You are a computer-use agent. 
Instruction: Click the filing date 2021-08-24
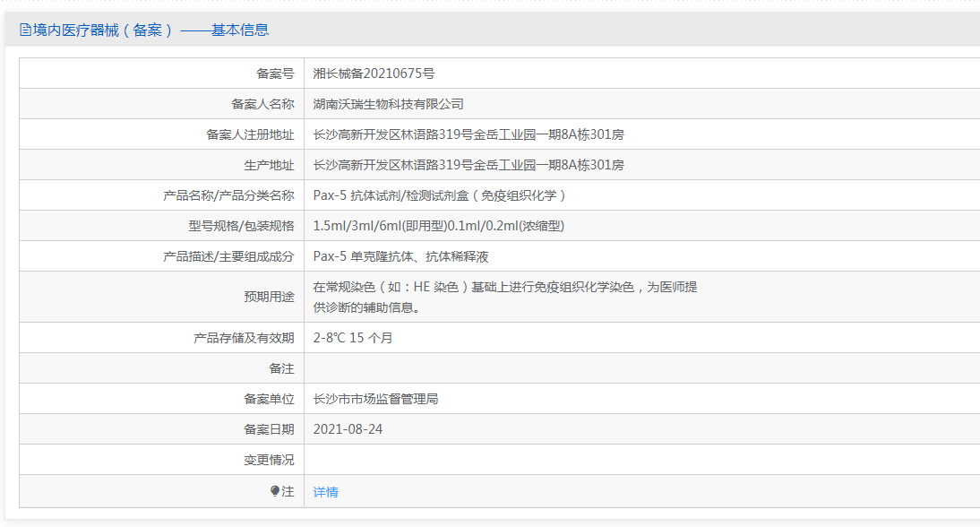tap(348, 429)
